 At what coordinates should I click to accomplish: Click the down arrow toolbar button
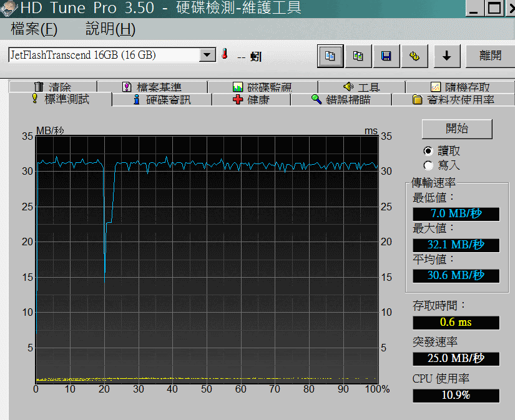447,56
